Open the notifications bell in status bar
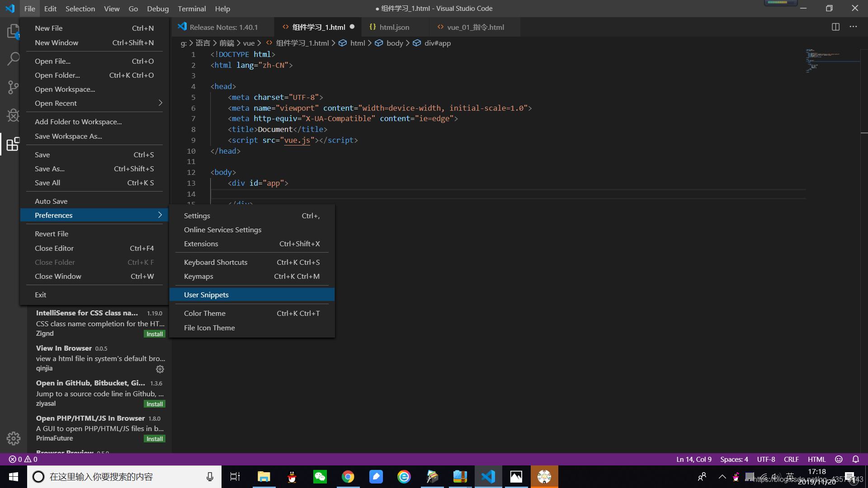The width and height of the screenshot is (868, 488). point(856,459)
